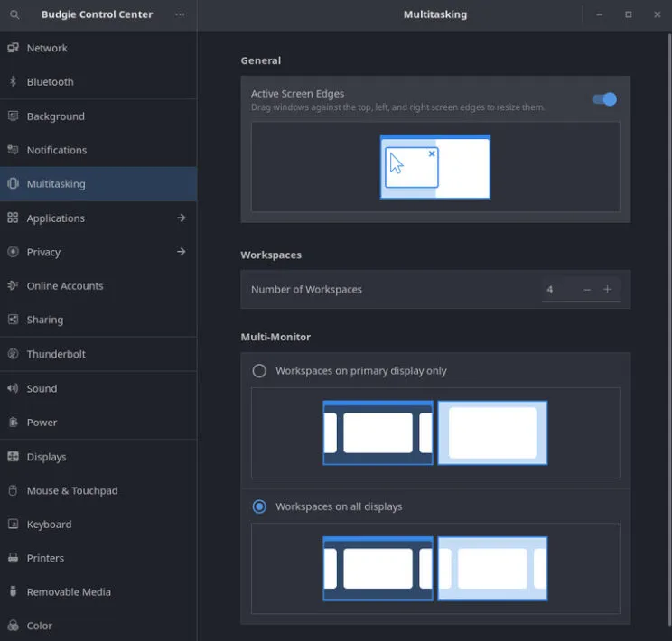This screenshot has width=672, height=641.
Task: Decrease number of workspaces
Action: tap(587, 290)
